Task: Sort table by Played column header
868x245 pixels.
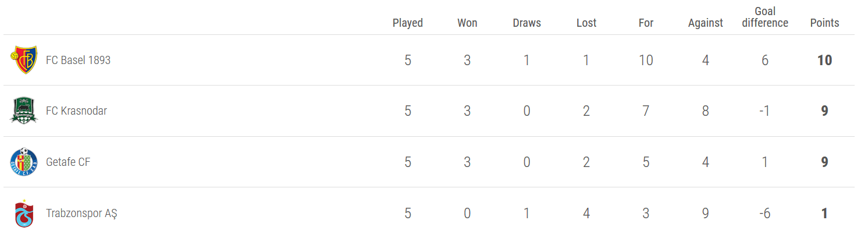Action: pyautogui.click(x=408, y=23)
